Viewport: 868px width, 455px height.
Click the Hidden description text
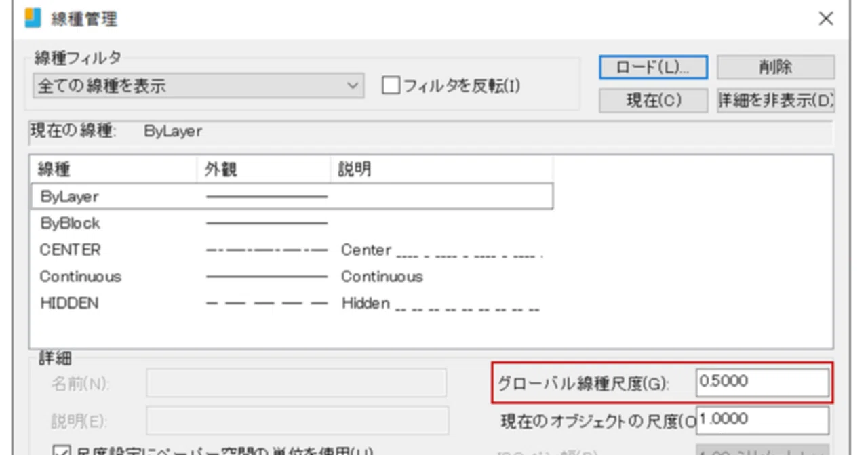(440, 304)
